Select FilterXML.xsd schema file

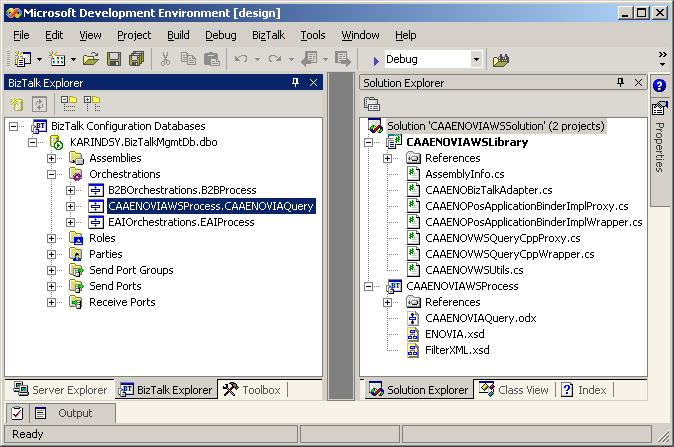tap(457, 350)
